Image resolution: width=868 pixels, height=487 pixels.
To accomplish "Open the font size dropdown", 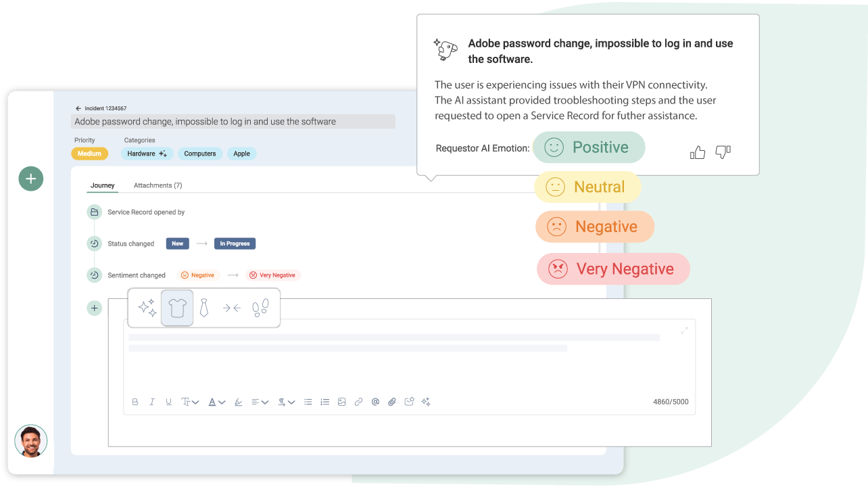I will click(190, 402).
